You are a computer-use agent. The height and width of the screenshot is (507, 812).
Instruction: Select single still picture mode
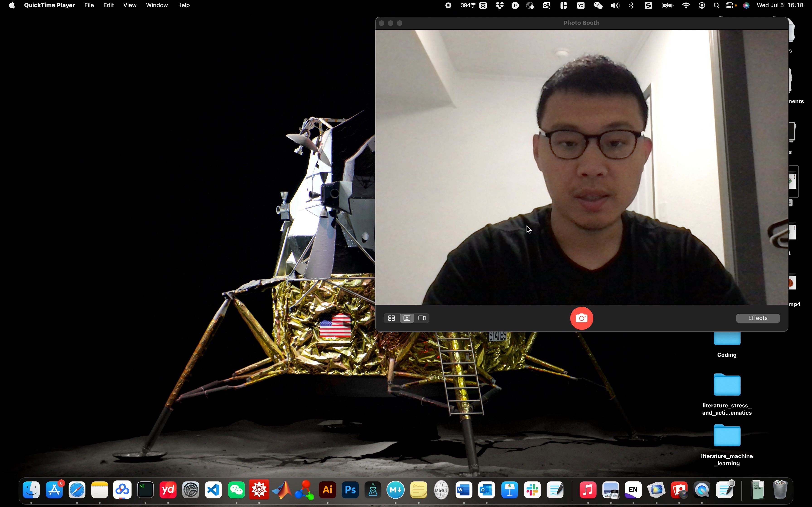click(407, 318)
